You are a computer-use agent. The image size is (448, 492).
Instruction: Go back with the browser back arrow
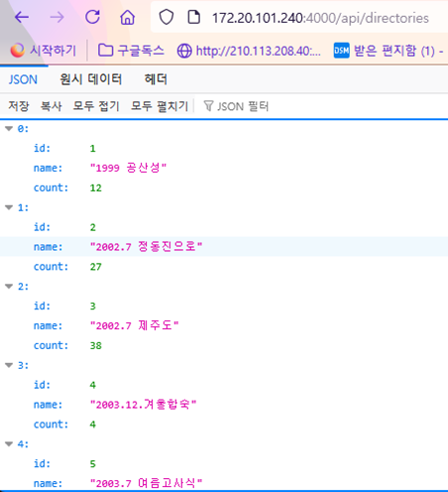pyautogui.click(x=22, y=17)
